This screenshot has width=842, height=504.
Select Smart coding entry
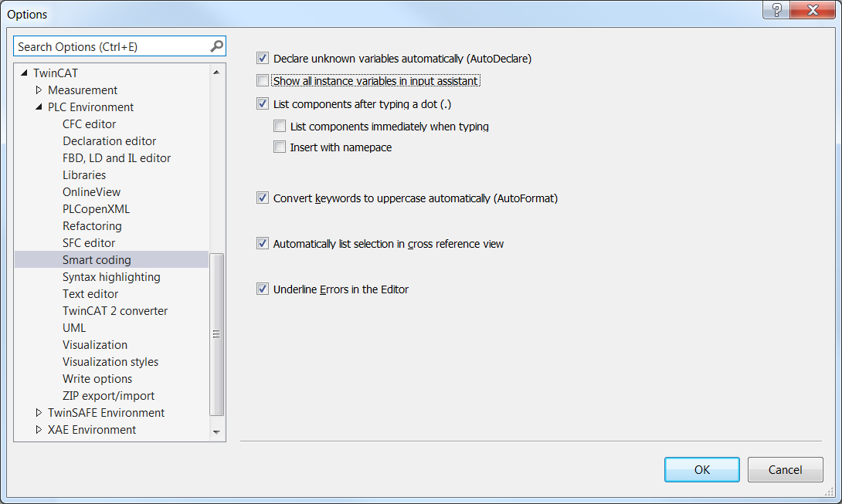coord(97,260)
